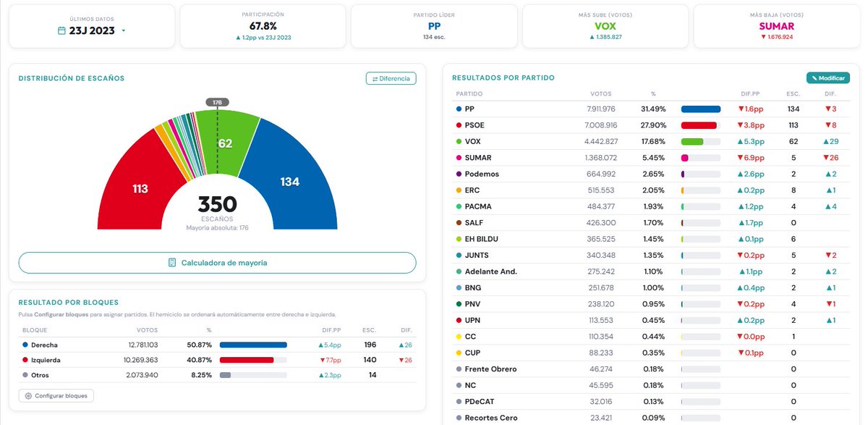The width and height of the screenshot is (868, 425).
Task: Click the Más Baja SUMAR card
Action: (x=776, y=26)
